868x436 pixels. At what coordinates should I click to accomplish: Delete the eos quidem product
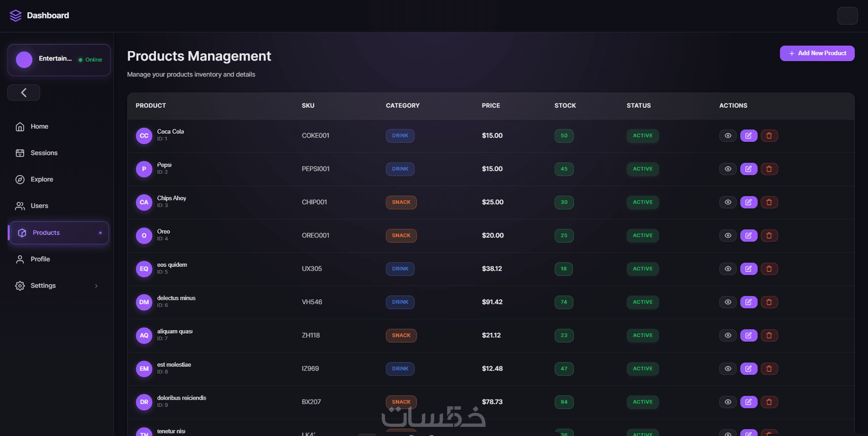coord(769,269)
